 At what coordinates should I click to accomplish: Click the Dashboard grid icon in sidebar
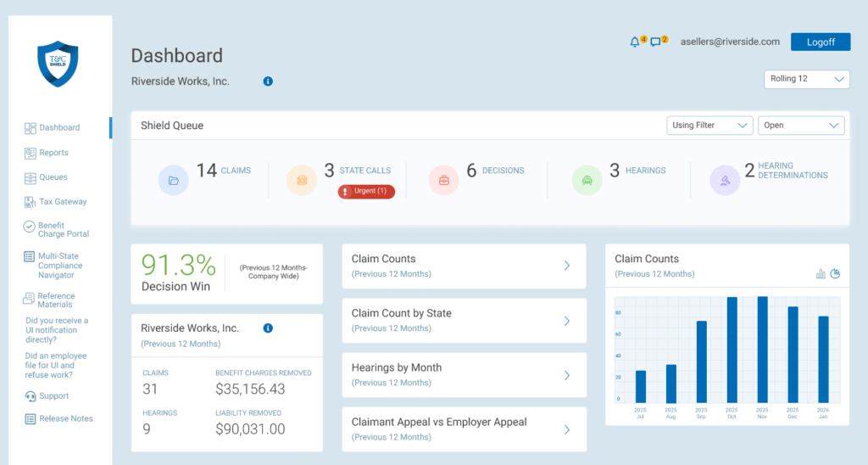click(30, 128)
